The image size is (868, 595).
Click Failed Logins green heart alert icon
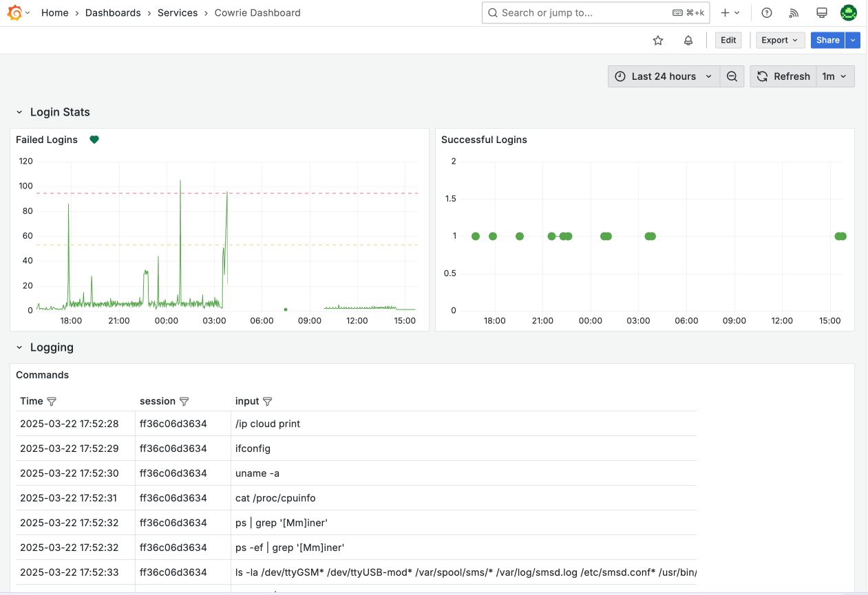point(94,140)
